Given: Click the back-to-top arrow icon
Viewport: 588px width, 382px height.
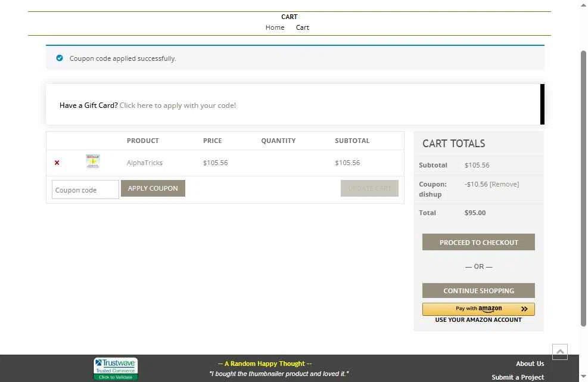Looking at the screenshot, I should click(x=560, y=352).
